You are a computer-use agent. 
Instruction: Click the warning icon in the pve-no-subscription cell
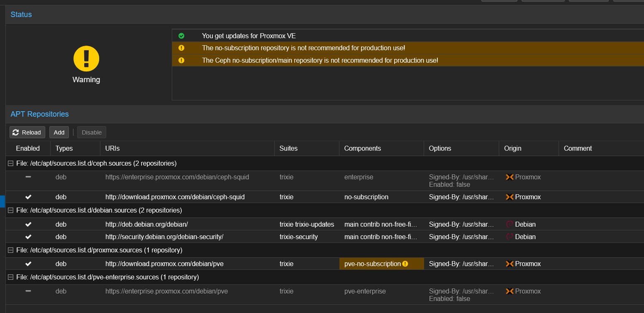[405, 264]
